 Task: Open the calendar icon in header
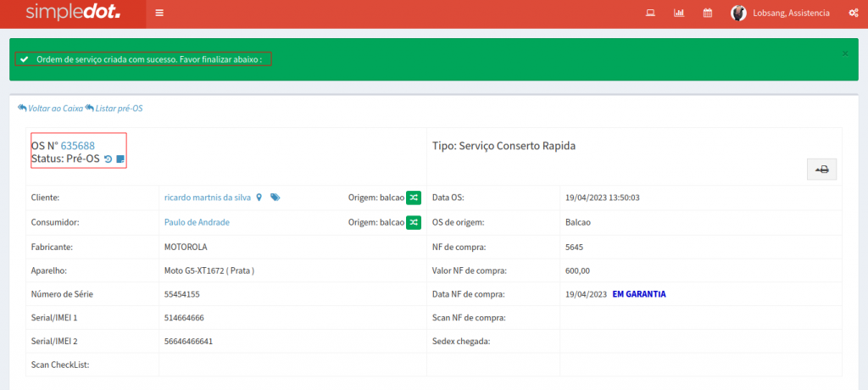[708, 14]
